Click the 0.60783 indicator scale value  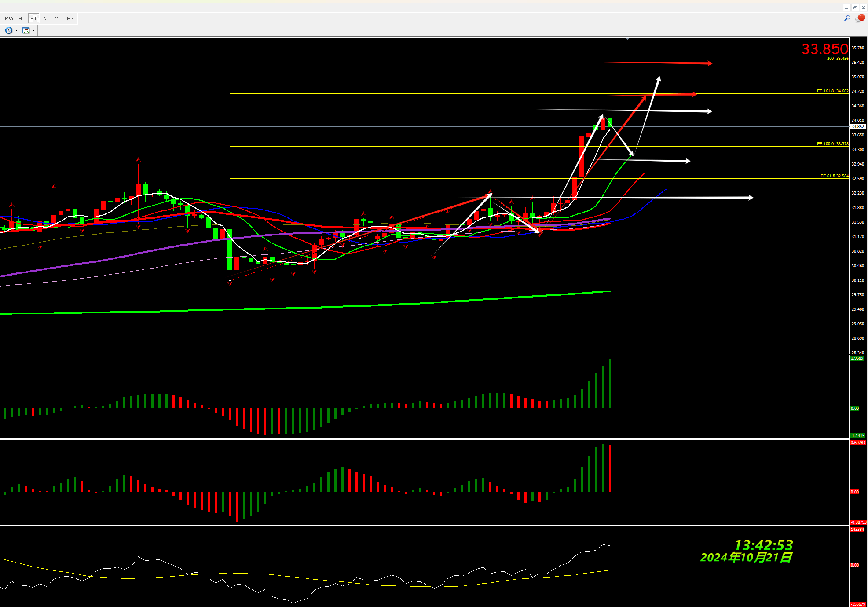(858, 443)
